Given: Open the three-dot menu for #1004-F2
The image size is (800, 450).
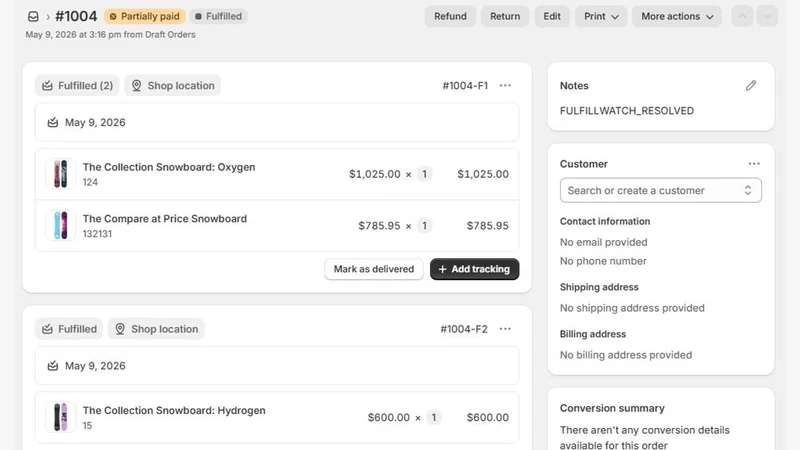Looking at the screenshot, I should point(505,329).
